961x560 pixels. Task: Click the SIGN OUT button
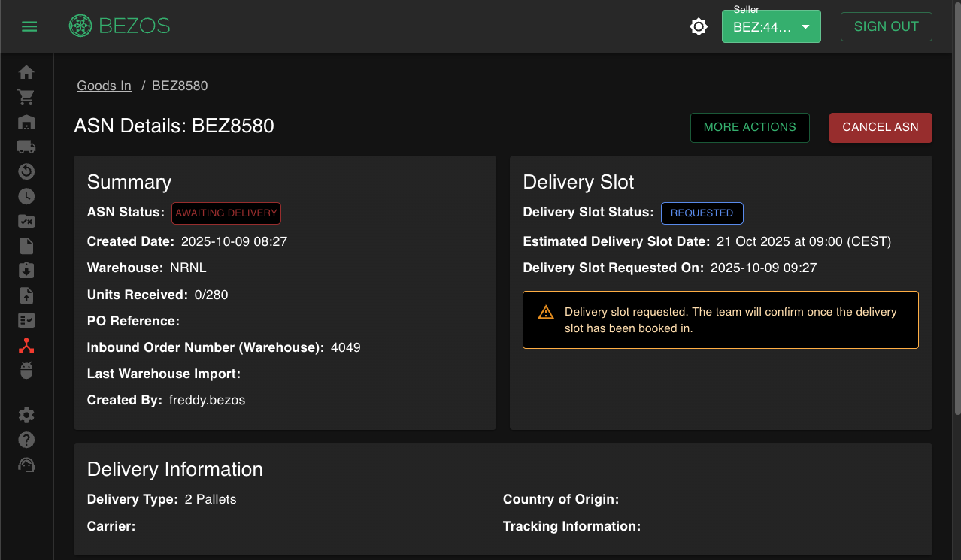886,26
